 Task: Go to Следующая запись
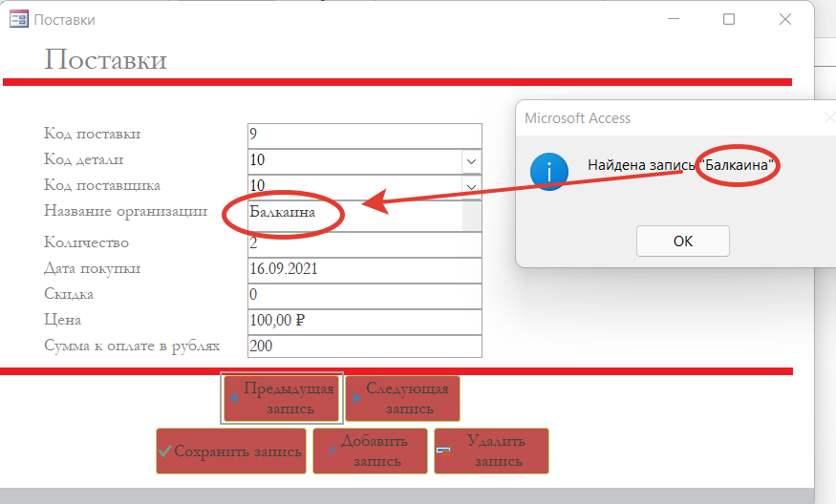point(402,398)
